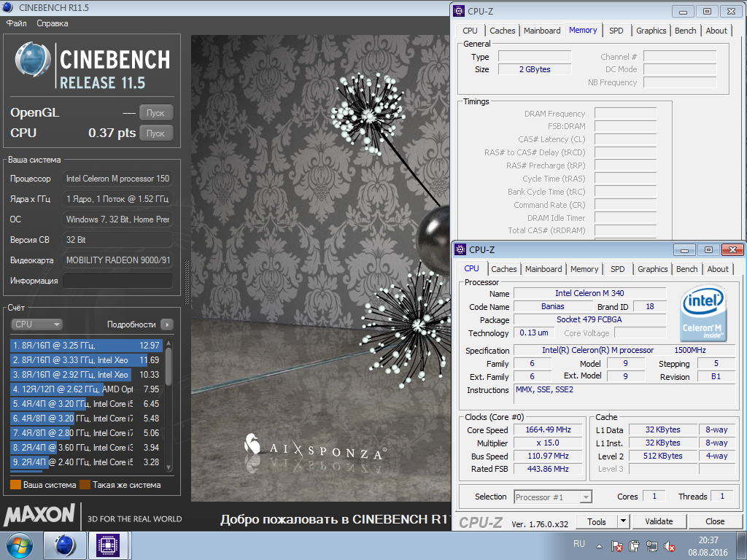The width and height of the screenshot is (747, 560).
Task: Select the Graphics tab in the back CPU-Z window
Action: tap(651, 31)
